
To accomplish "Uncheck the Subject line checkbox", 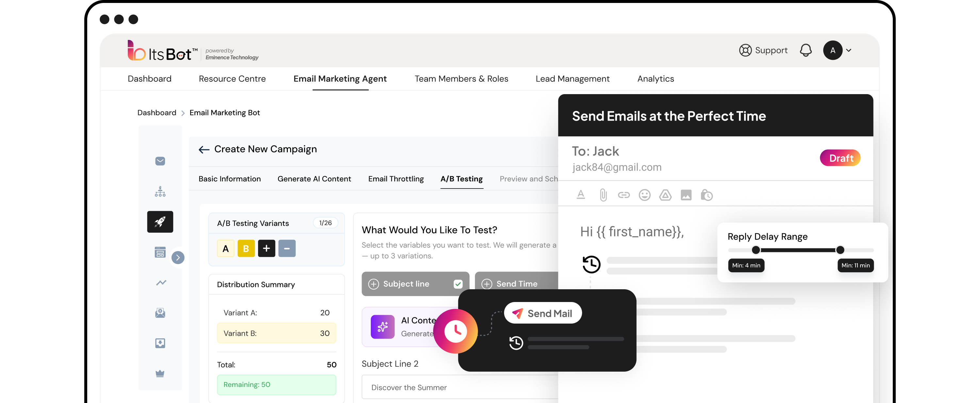I will pyautogui.click(x=458, y=284).
